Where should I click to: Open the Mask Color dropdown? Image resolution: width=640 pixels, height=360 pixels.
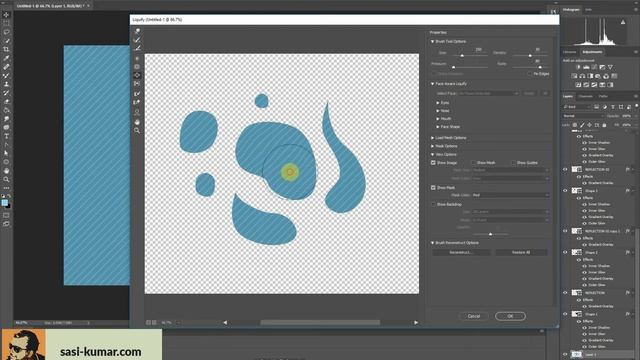(510, 196)
